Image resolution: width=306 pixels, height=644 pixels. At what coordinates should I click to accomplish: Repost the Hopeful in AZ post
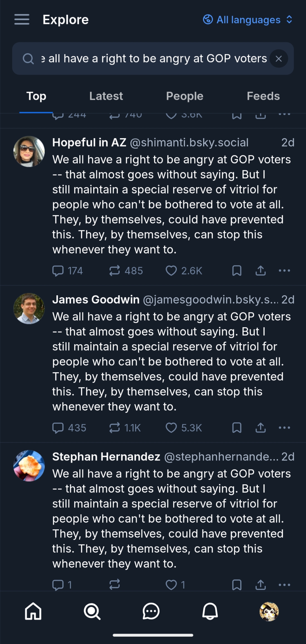[114, 271]
